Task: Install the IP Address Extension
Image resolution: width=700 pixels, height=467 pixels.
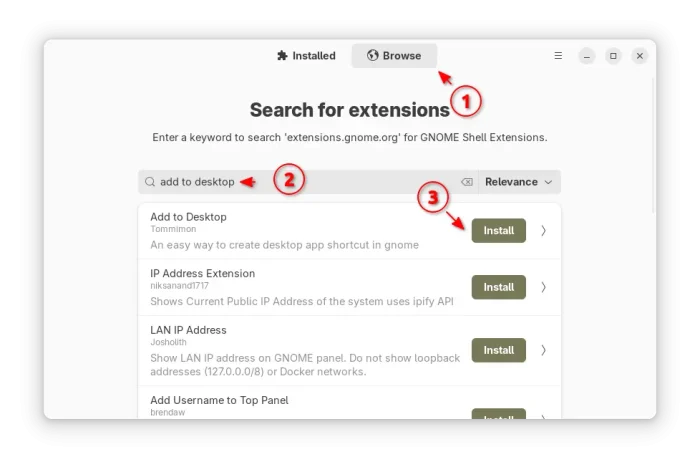Action: 499,287
